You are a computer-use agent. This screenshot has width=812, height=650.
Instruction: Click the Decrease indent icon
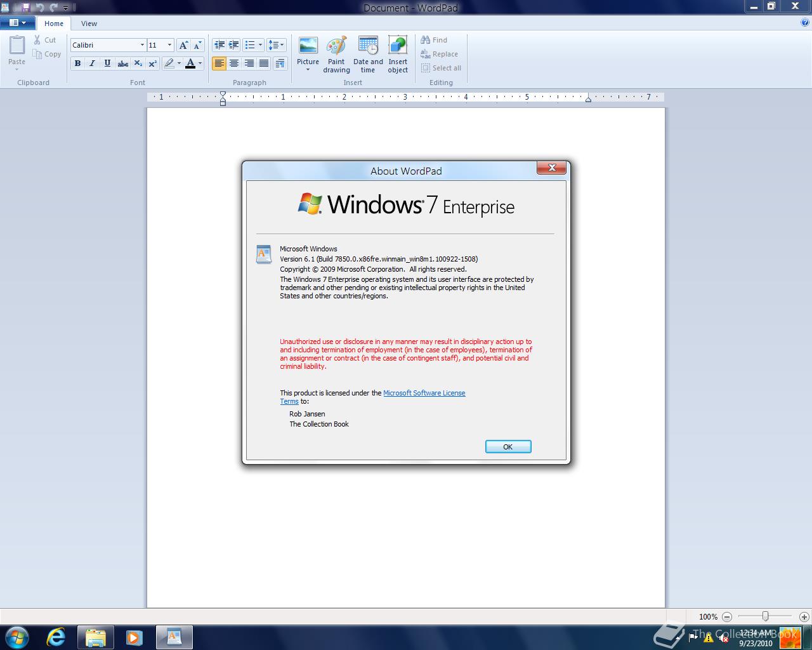(219, 45)
